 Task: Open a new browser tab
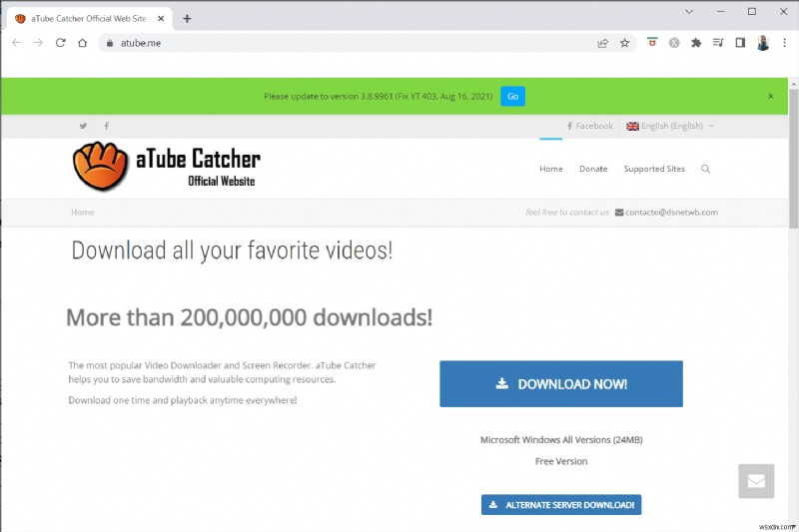tap(187, 19)
